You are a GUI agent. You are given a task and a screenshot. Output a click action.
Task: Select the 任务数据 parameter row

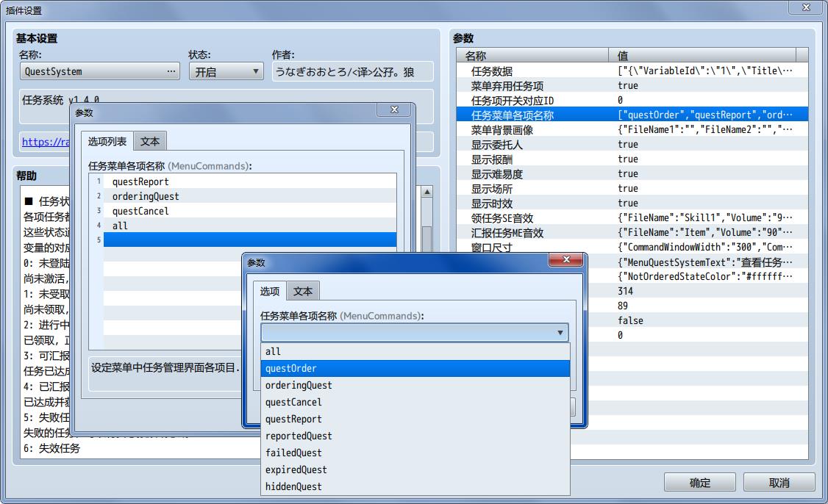[632, 71]
